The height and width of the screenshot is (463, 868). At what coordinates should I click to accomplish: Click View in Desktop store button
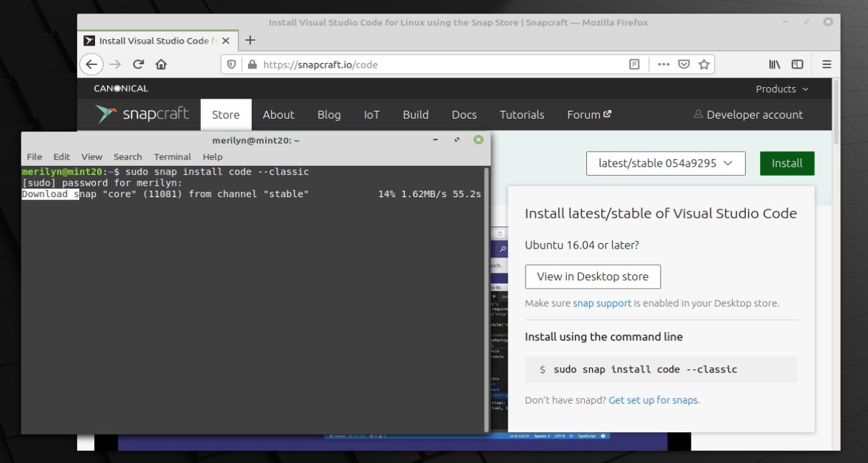(593, 277)
